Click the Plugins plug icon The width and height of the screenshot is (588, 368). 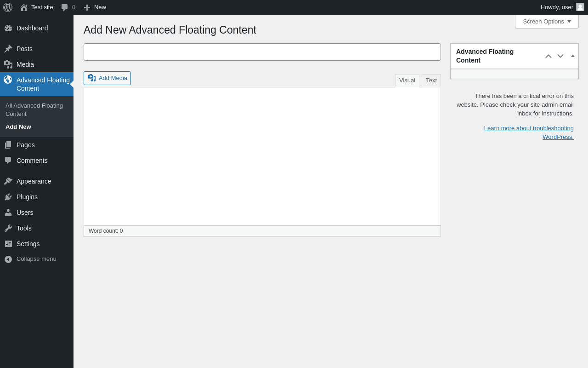(x=8, y=197)
